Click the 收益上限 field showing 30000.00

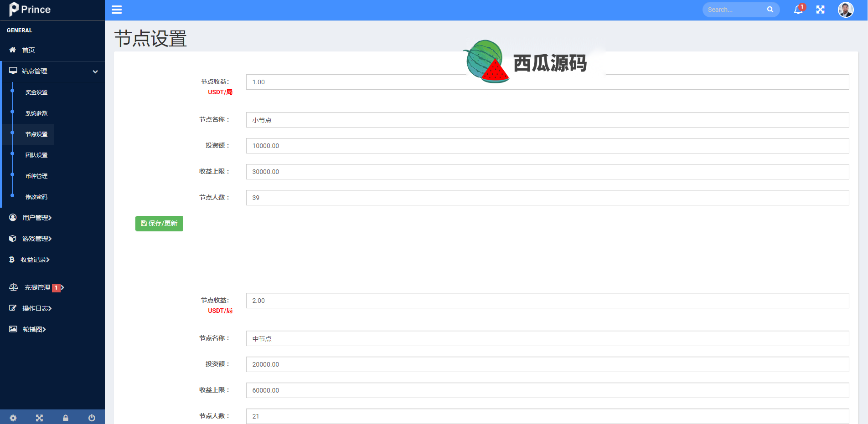[x=548, y=172]
